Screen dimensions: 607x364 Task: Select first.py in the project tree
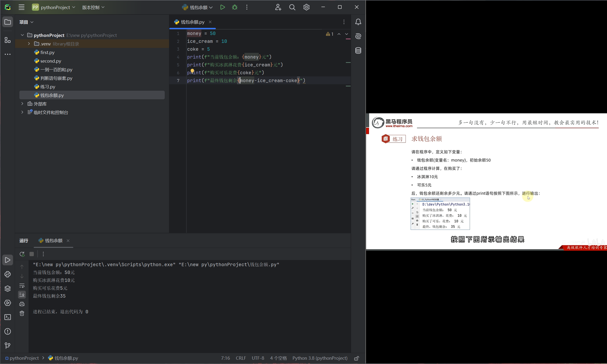pos(47,52)
